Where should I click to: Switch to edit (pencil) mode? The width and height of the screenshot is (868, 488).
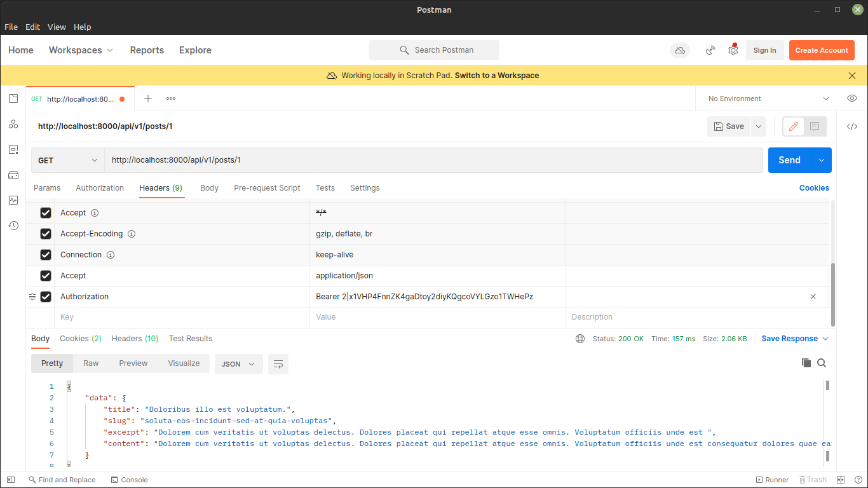tap(793, 126)
